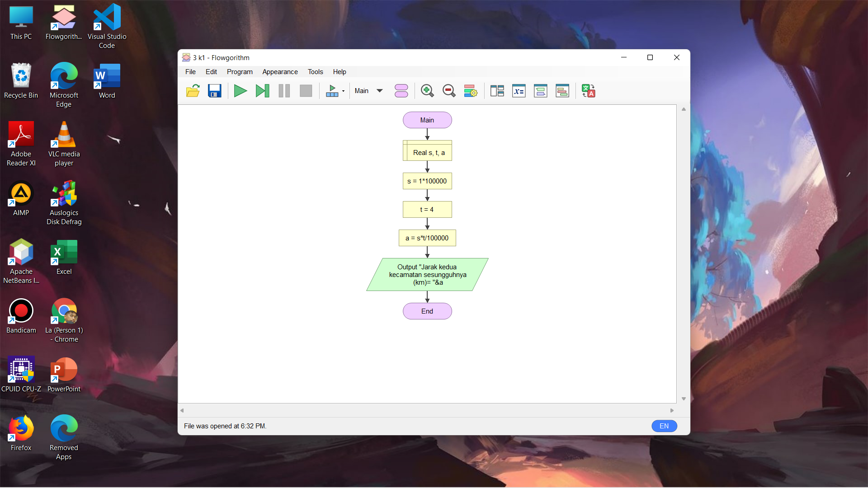Change language with the translate icon

[x=589, y=91]
